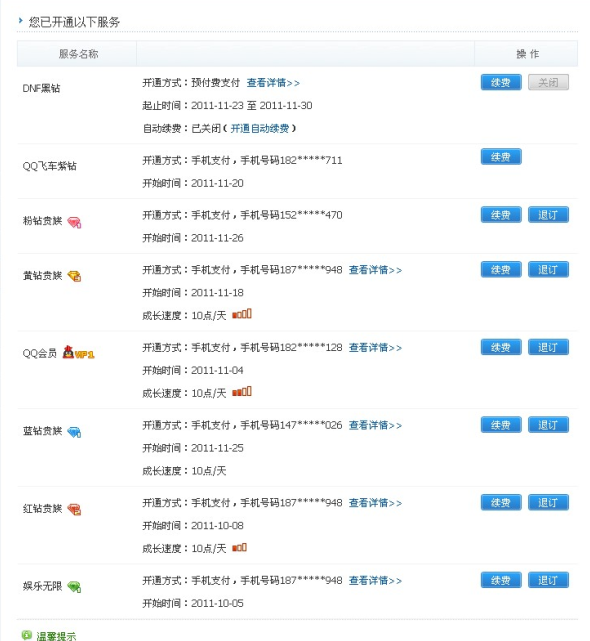The width and height of the screenshot is (590, 641).
Task: Select the QQ飞车紫钻 service name
Action: point(49,166)
